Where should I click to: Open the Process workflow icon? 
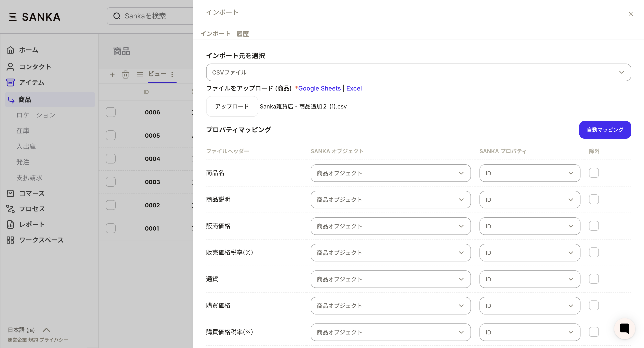point(10,209)
